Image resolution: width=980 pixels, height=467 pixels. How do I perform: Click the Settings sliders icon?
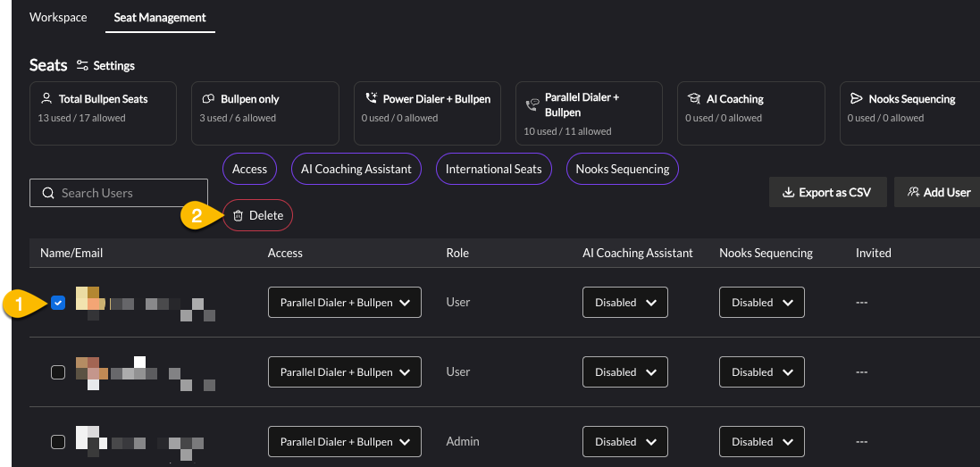point(82,65)
